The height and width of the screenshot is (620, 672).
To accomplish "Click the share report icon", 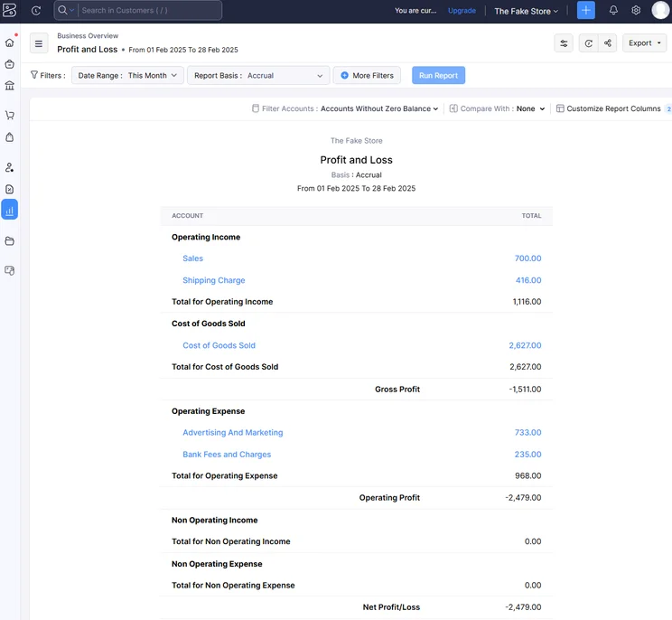I will [607, 42].
